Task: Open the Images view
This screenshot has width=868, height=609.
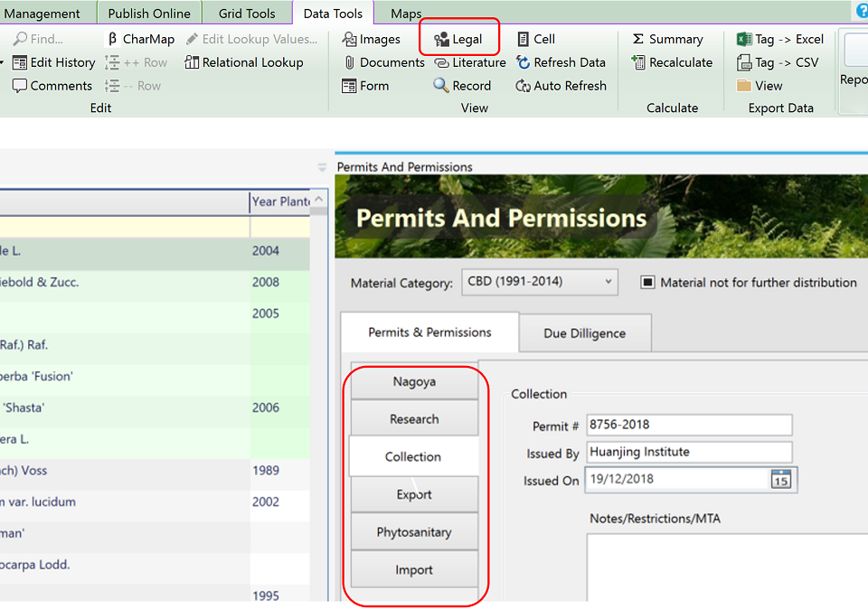Action: [x=371, y=39]
